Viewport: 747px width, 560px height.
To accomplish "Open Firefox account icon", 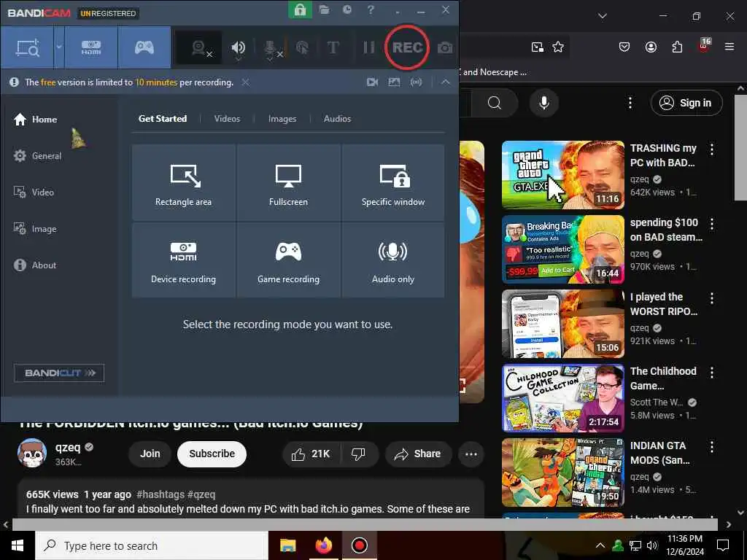I will click(x=651, y=47).
